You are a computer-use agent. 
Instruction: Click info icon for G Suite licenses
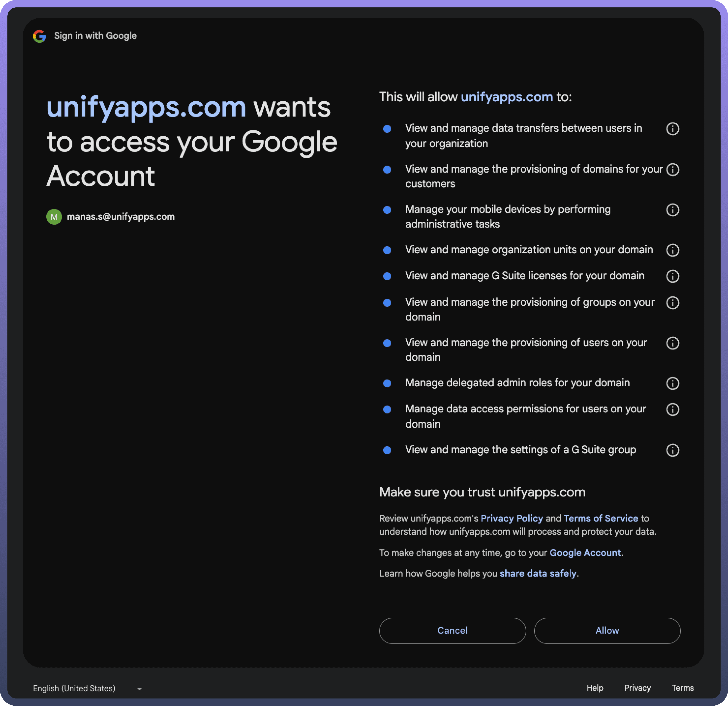point(672,276)
